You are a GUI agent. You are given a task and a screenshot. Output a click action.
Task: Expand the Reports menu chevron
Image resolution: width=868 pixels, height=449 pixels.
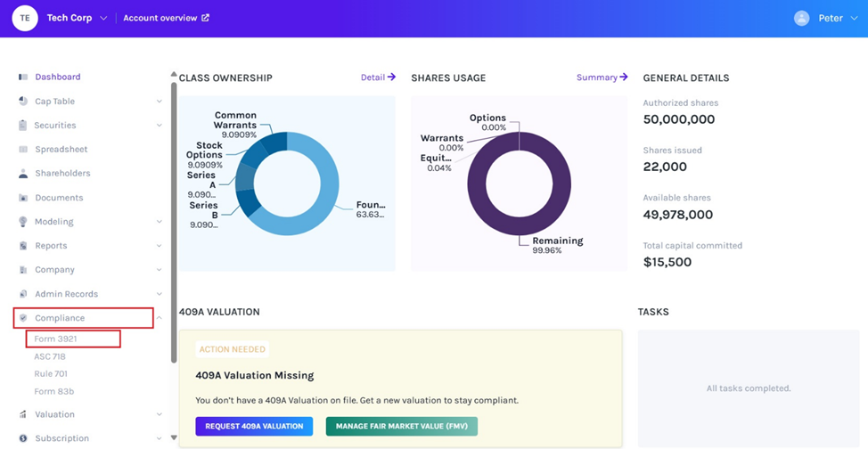point(160,246)
